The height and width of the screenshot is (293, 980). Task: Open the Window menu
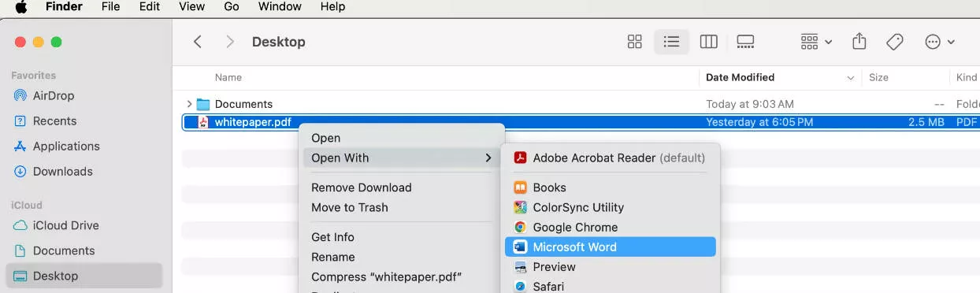[280, 7]
